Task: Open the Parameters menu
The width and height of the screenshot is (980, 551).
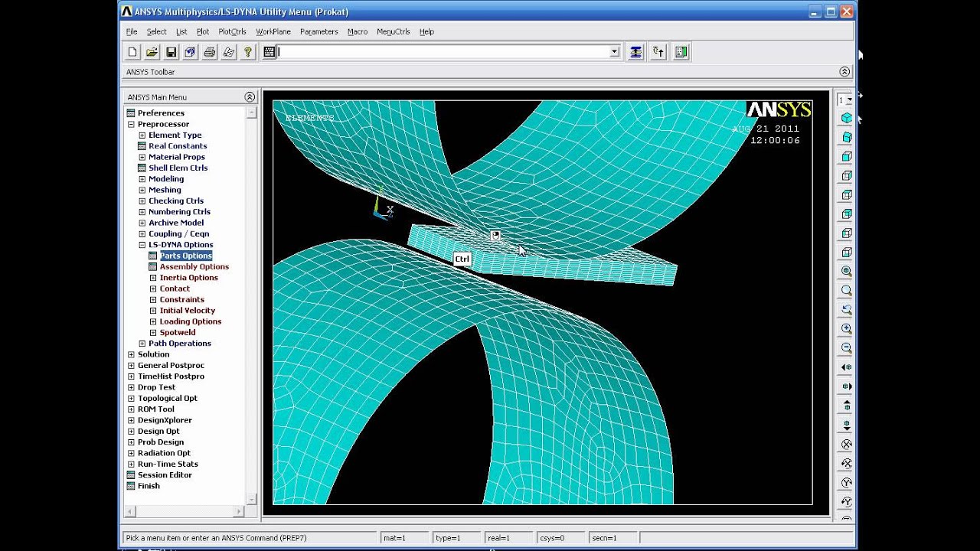Action: point(318,31)
